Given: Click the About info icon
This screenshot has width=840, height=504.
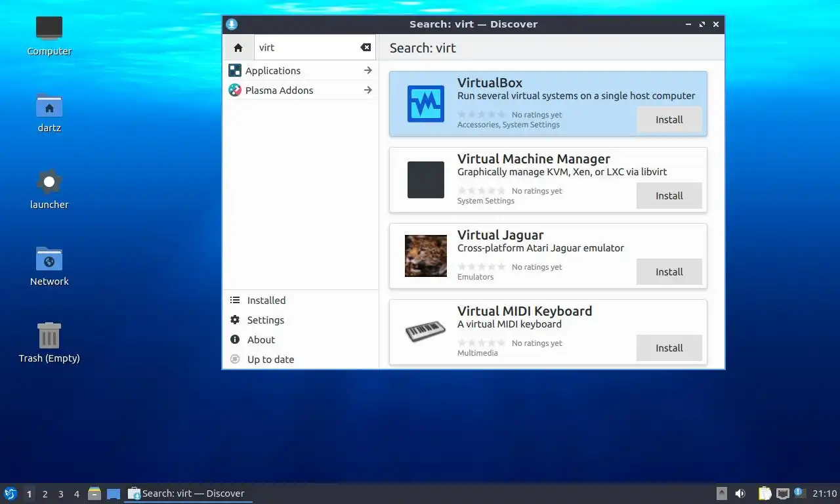Looking at the screenshot, I should coord(235,339).
